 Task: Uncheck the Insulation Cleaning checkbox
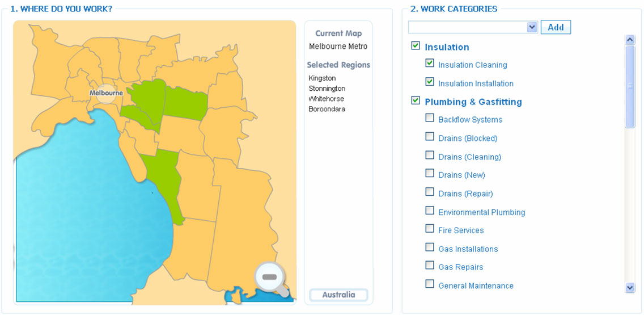(x=430, y=63)
